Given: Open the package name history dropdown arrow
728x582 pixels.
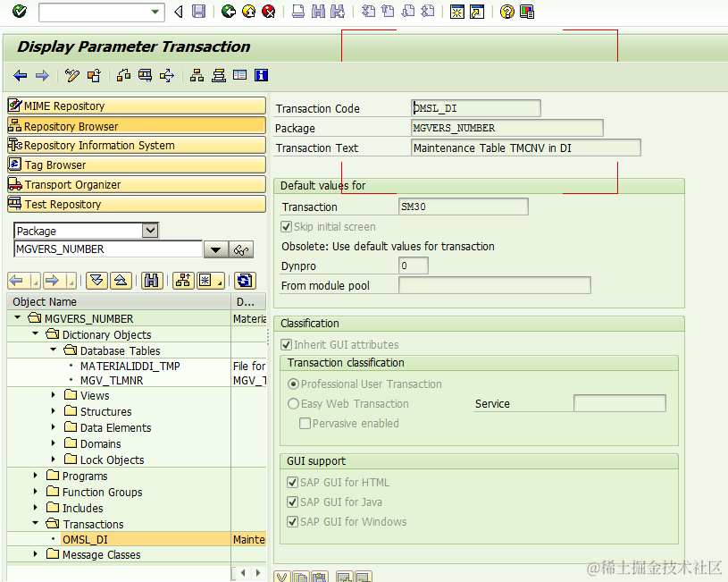Looking at the screenshot, I should click(215, 249).
